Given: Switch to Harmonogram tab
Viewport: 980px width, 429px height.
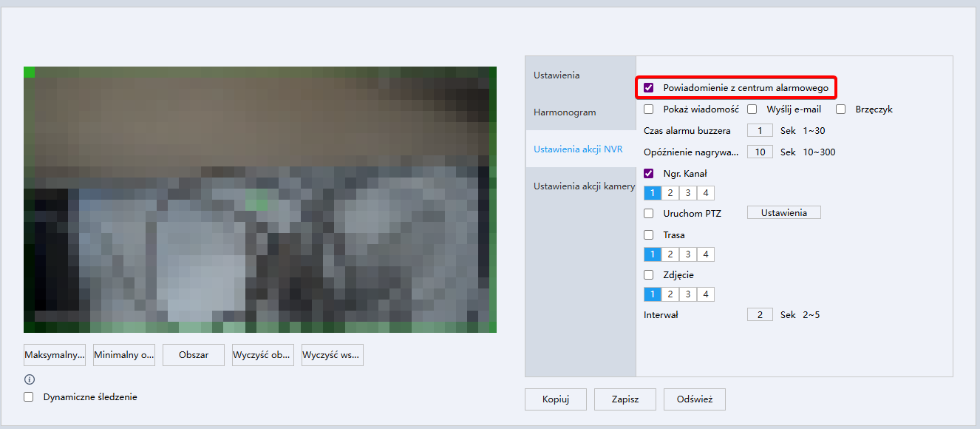Looking at the screenshot, I should [565, 112].
